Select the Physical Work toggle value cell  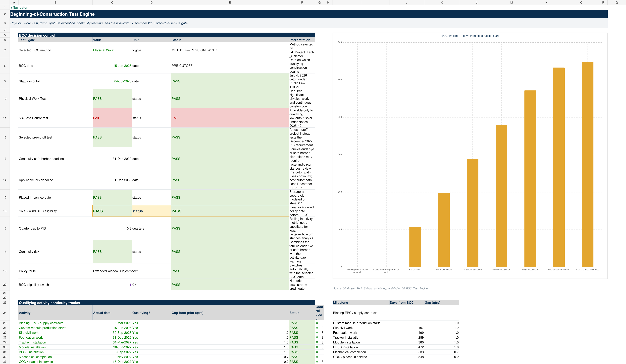112,50
